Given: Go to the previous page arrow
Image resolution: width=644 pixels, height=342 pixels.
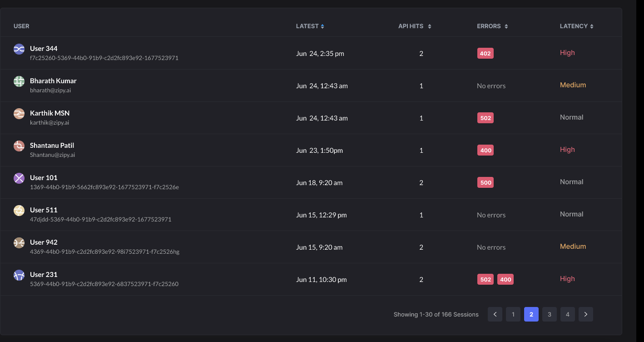Looking at the screenshot, I should coord(495,314).
